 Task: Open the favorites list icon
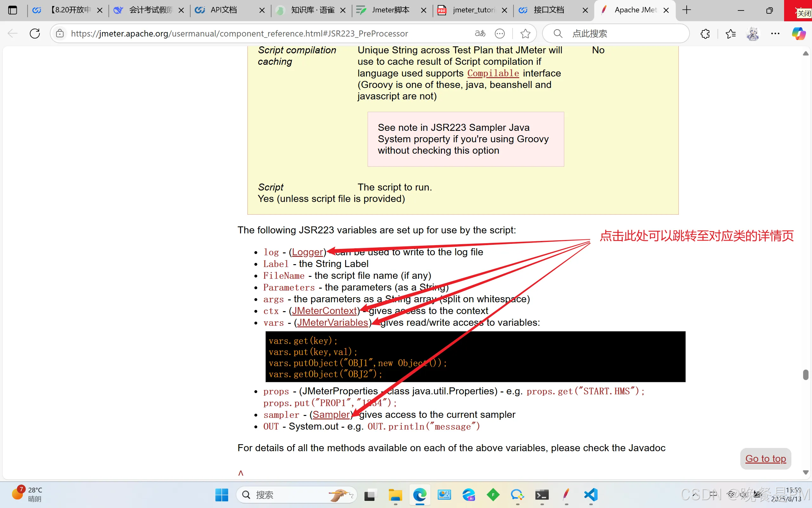[x=730, y=33]
